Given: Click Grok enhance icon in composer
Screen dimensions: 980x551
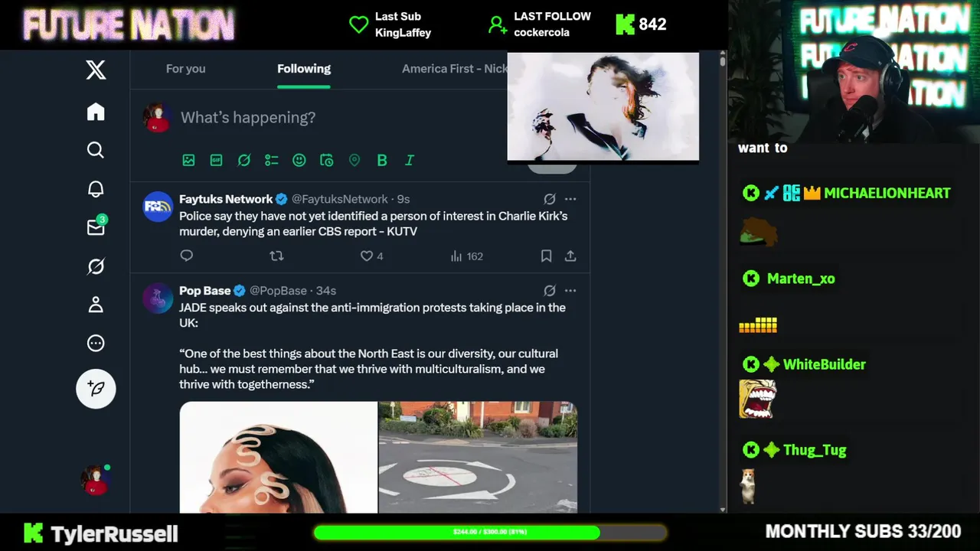Looking at the screenshot, I should [243, 160].
